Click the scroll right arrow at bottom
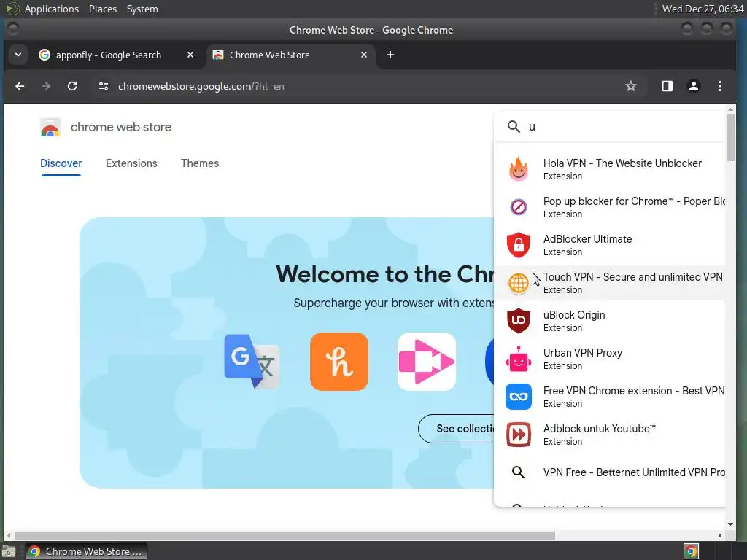This screenshot has width=747, height=560. [720, 535]
